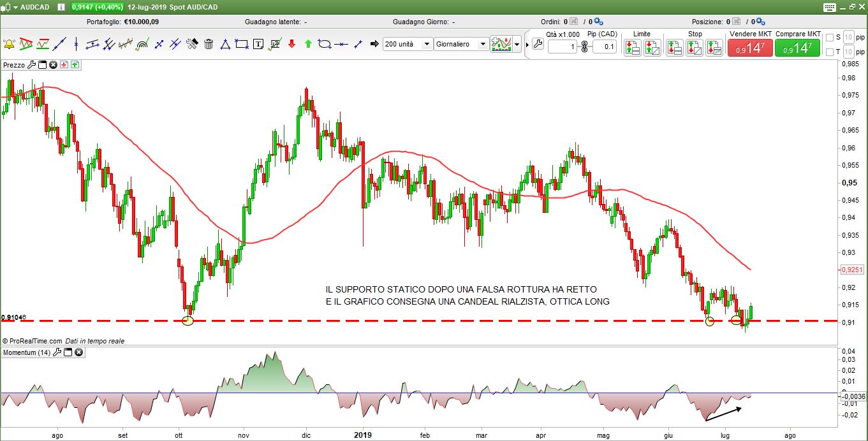
Task: Click the 0,9251 moving average price label
Action: (x=852, y=270)
